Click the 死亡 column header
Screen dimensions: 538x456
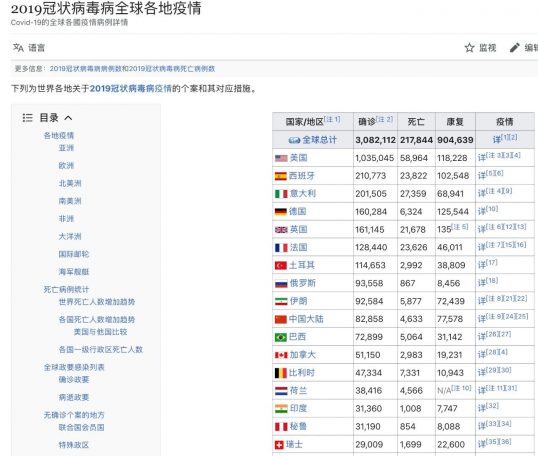click(416, 122)
